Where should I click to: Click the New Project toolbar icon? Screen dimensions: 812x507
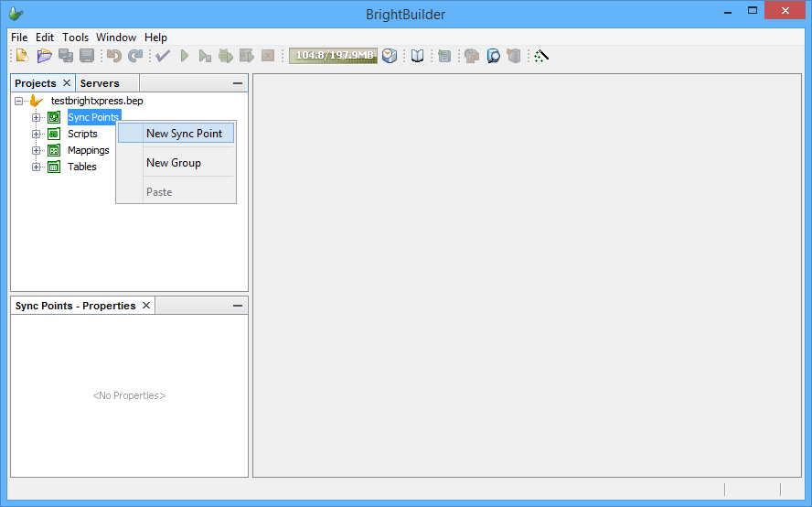click(23, 56)
